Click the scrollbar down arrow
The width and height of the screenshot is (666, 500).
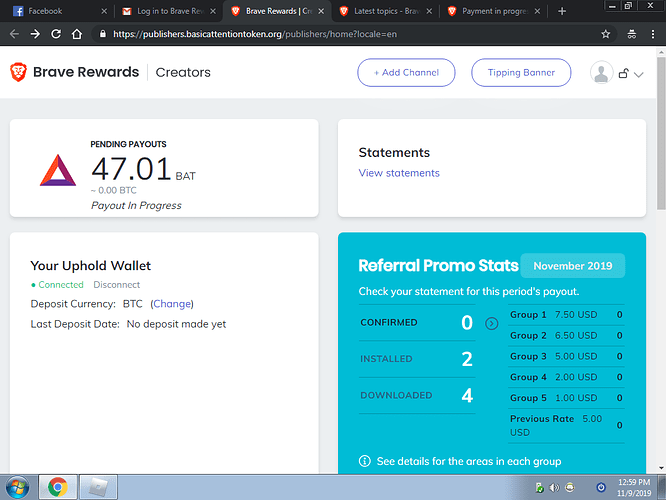click(661, 468)
